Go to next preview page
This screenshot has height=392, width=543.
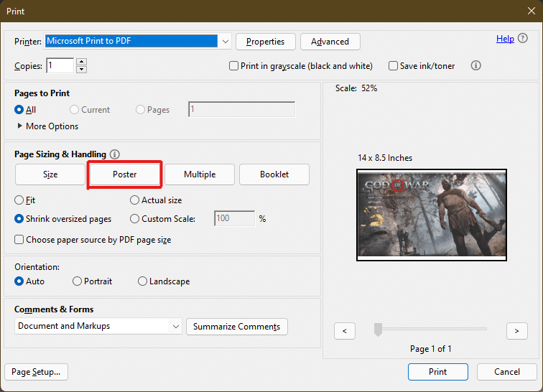pos(516,331)
